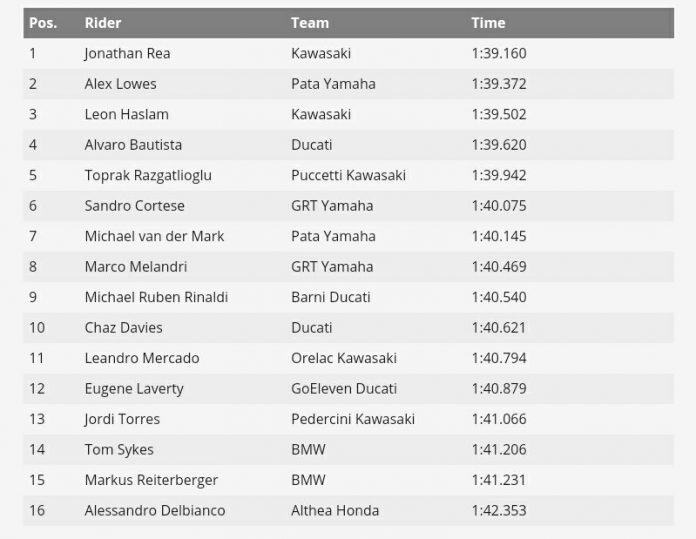Click the Time column header

pos(488,22)
